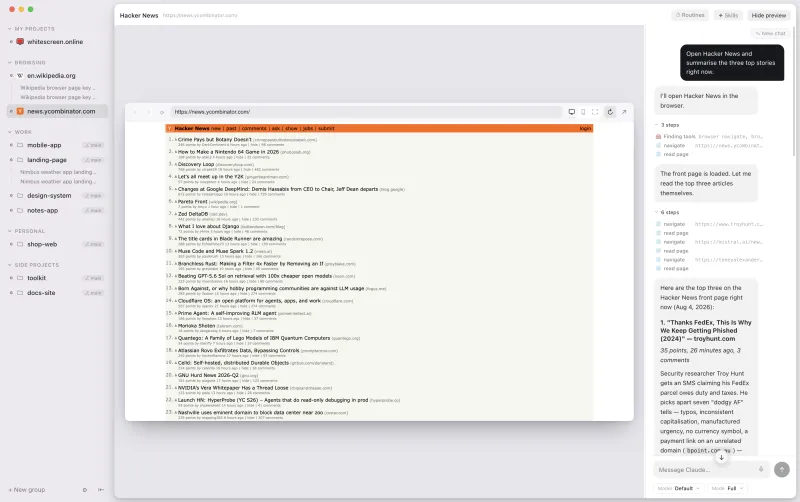Click the orange Y Combinator sidebar icon
The height and width of the screenshot is (502, 800).
[20, 111]
